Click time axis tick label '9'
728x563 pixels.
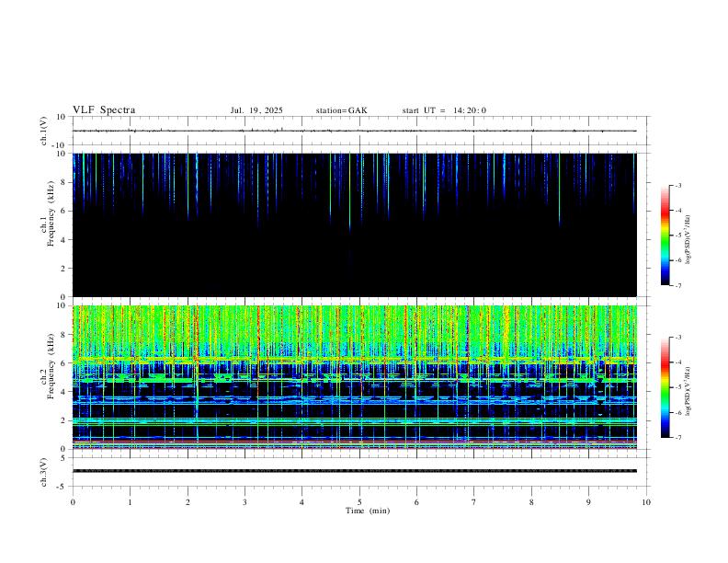tap(588, 502)
